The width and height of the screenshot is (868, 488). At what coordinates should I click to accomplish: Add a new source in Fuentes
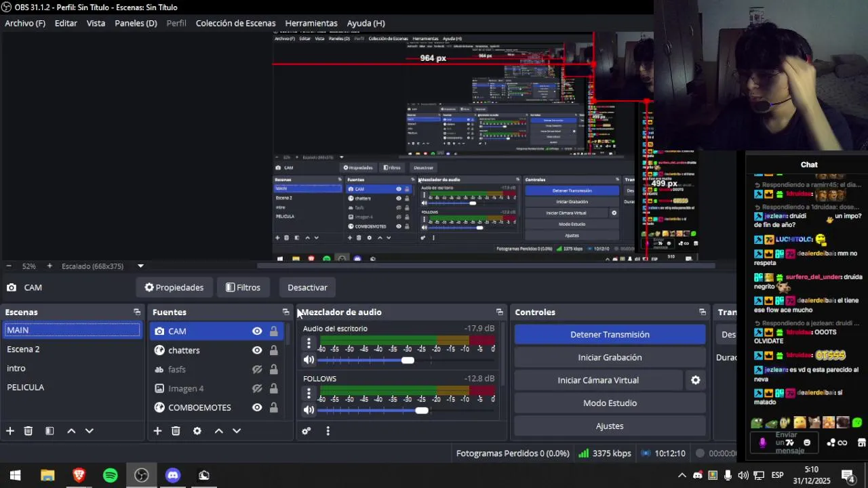(157, 431)
